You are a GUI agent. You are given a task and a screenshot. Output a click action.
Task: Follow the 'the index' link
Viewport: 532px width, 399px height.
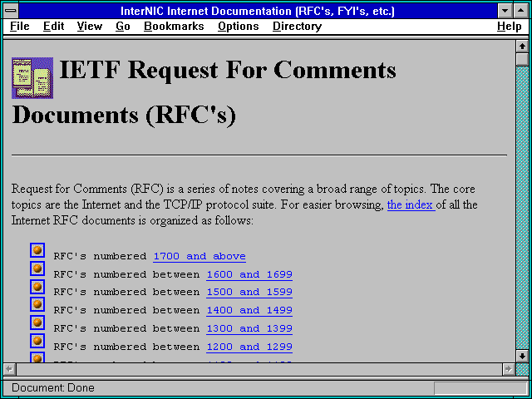pos(411,205)
